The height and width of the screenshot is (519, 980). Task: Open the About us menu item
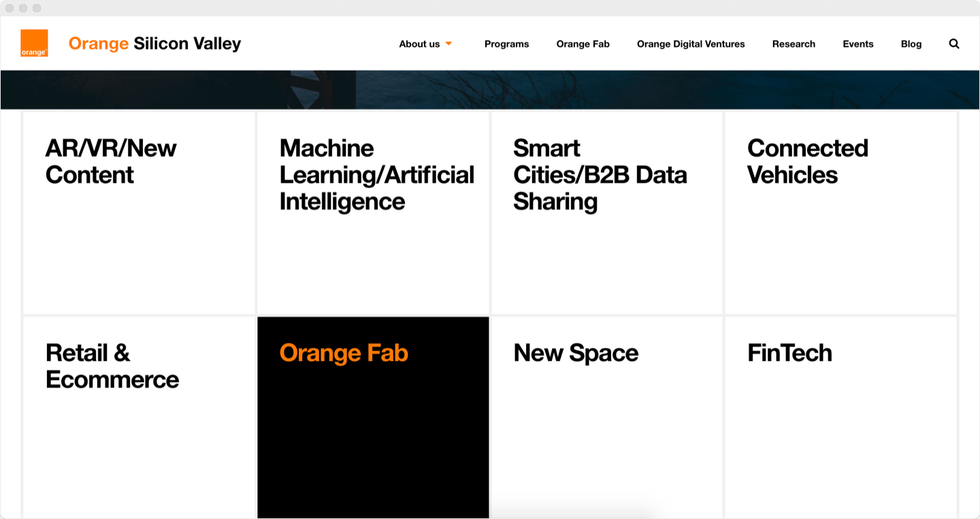tap(419, 44)
